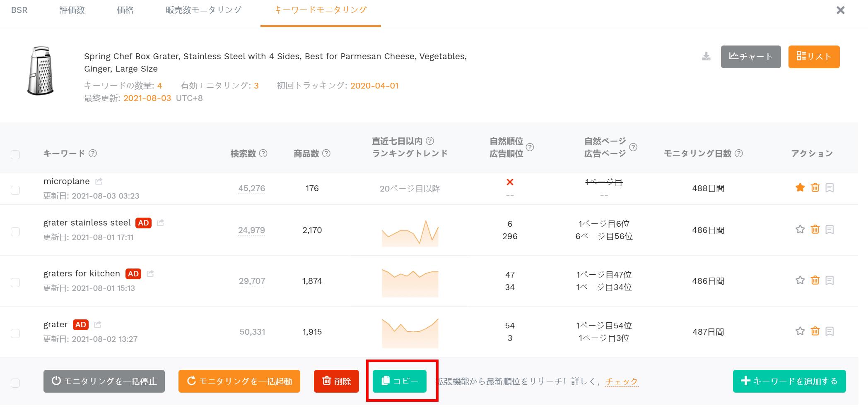View trend chart for graters for kitchen
Viewport: 868px width, 410px height.
pos(410,283)
